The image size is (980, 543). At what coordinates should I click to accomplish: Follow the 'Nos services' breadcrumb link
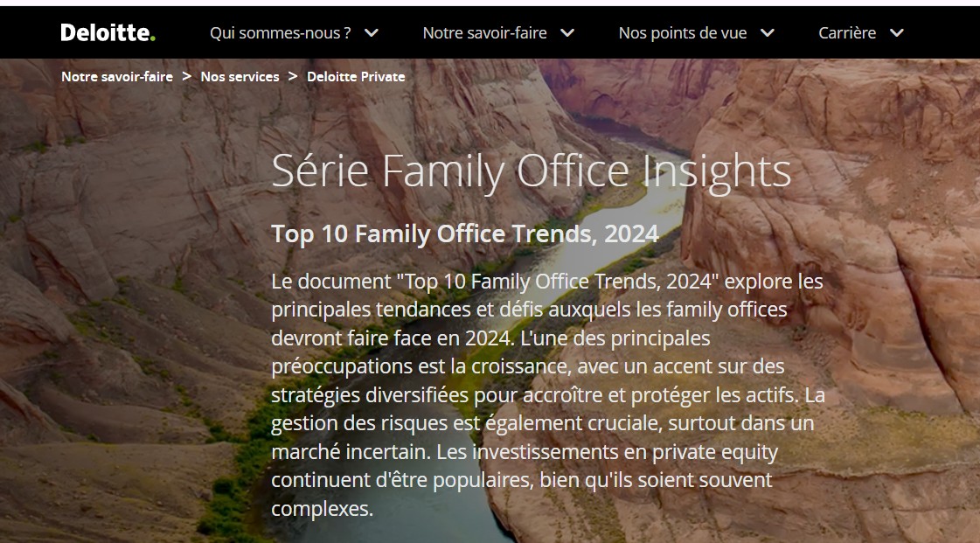coord(240,77)
